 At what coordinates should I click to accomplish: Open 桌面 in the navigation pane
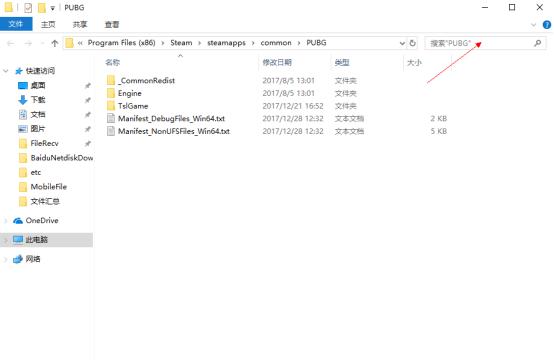tap(38, 85)
